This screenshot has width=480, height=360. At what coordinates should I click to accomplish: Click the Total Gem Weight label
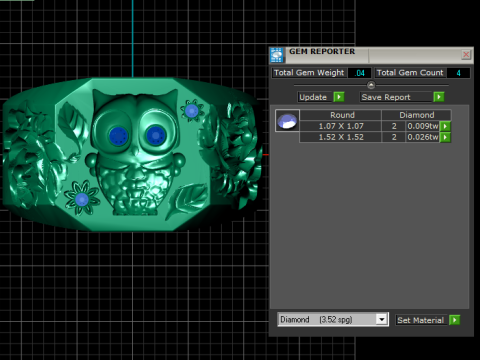coord(309,73)
